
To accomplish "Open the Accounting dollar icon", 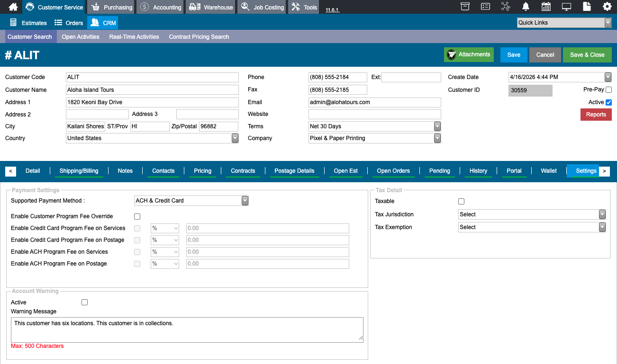I will (145, 7).
